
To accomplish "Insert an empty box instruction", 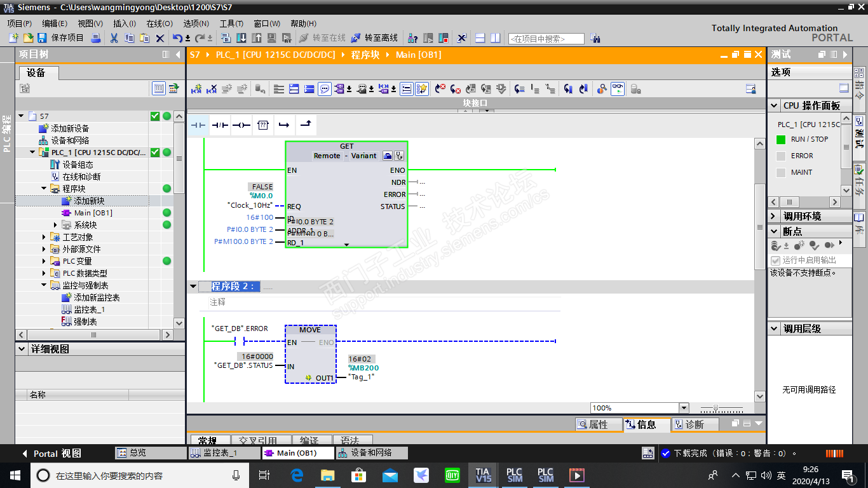I will click(x=262, y=125).
